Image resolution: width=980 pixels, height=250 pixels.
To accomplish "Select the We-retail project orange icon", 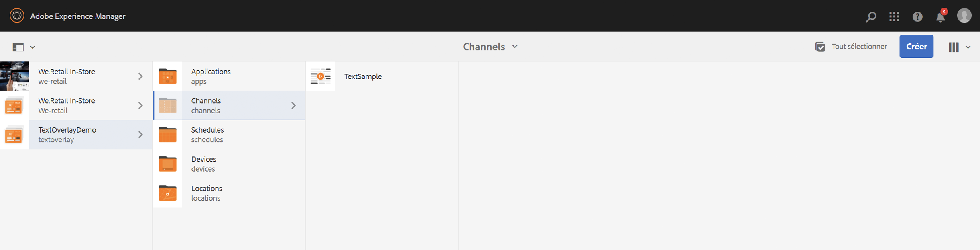I will [x=14, y=105].
